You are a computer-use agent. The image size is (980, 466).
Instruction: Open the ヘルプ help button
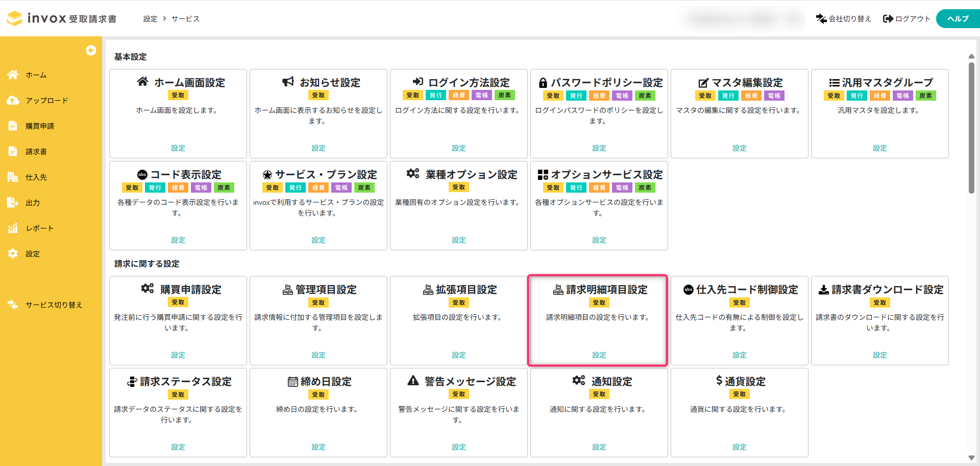pos(958,19)
